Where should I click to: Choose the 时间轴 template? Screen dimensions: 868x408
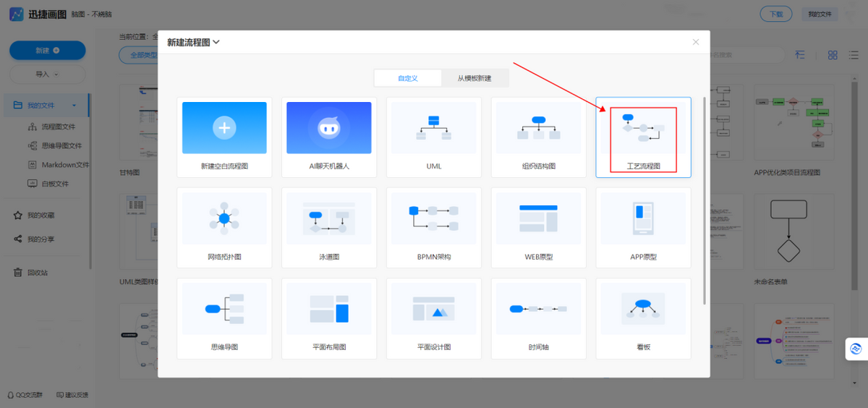click(x=539, y=318)
